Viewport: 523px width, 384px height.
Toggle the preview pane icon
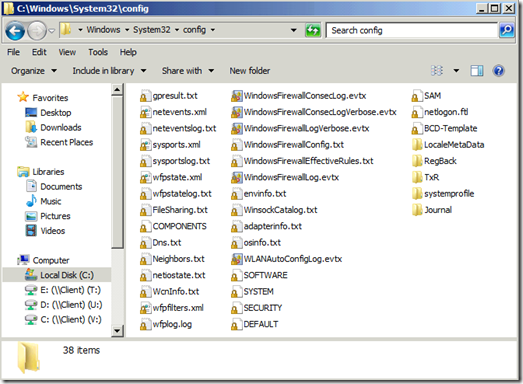click(477, 71)
